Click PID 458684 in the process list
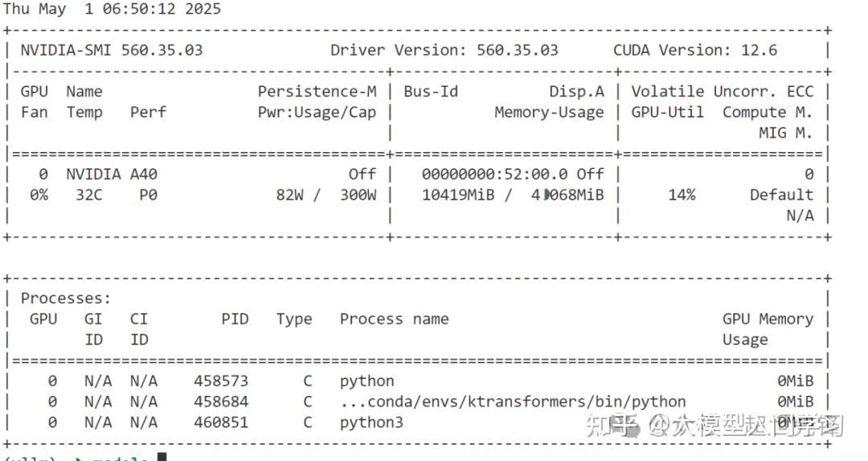This screenshot has height=461, width=868. (221, 401)
